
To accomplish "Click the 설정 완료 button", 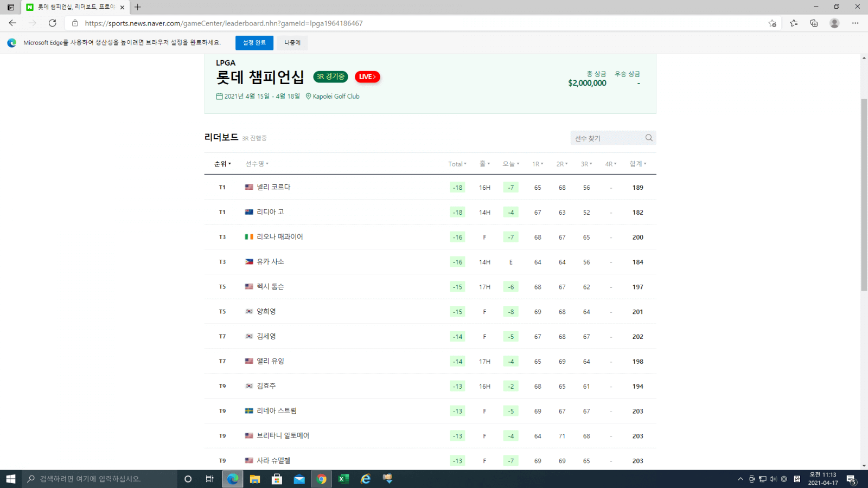I will (254, 42).
